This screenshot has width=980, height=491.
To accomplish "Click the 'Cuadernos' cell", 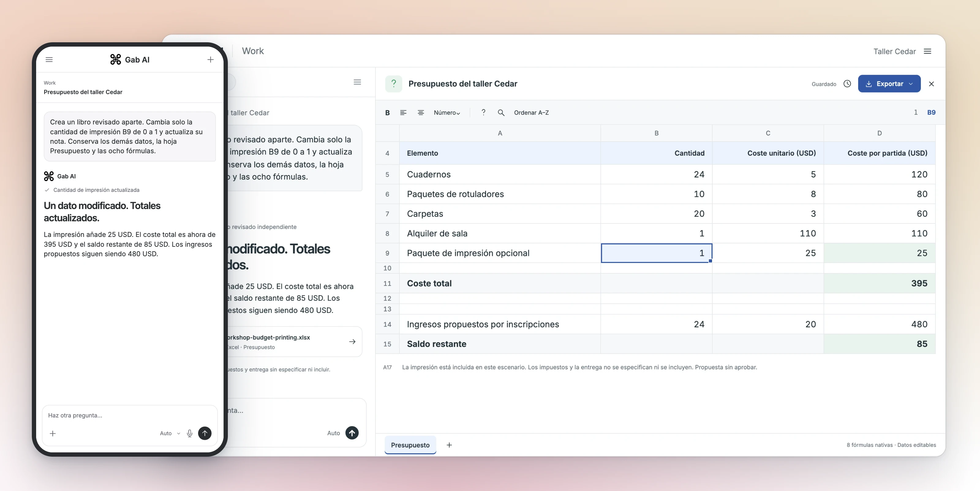I will (x=500, y=174).
